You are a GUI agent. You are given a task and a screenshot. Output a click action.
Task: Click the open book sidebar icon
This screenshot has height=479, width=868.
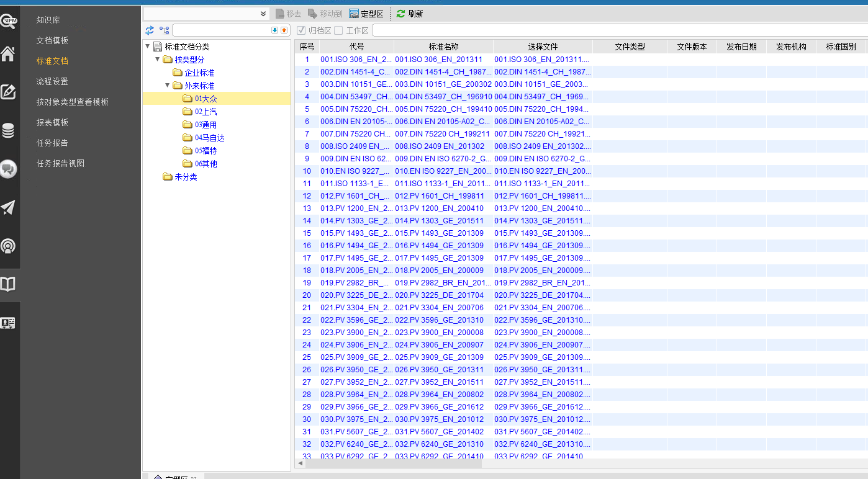[x=8, y=284]
